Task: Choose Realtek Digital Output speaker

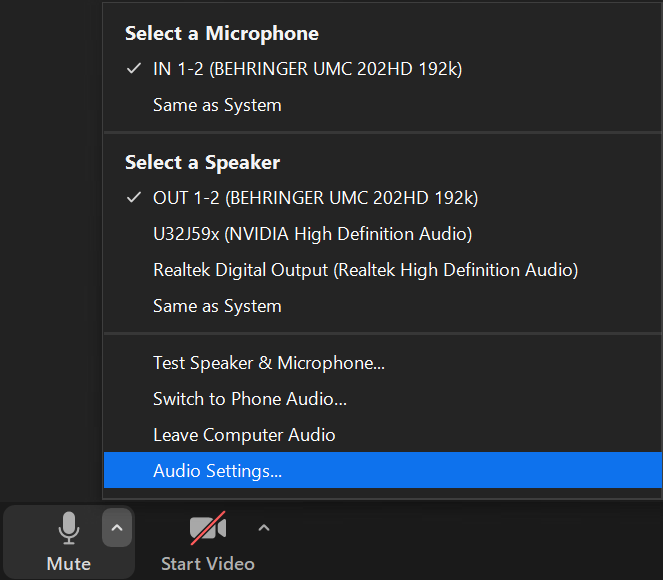Action: [365, 270]
